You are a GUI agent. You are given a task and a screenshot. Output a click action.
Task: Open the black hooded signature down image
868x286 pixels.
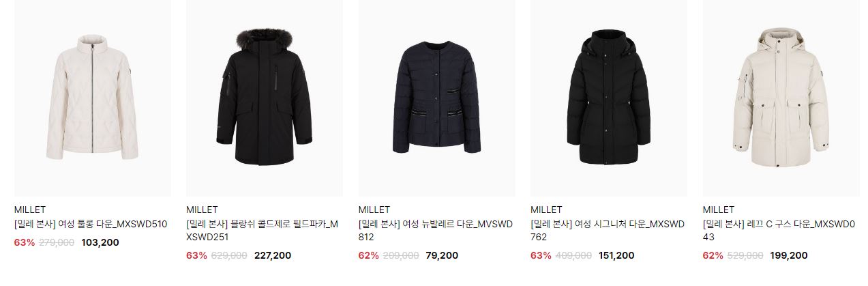pos(609,98)
